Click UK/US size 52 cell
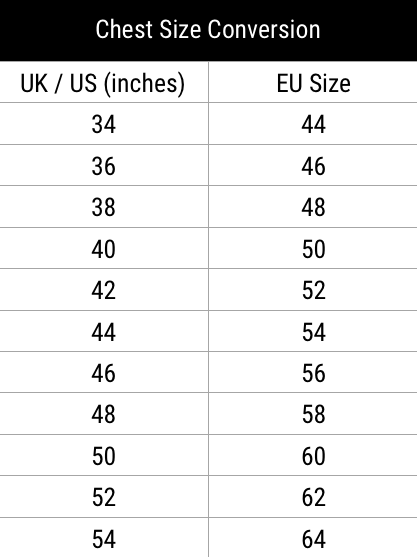Image resolution: width=417 pixels, height=557 pixels. 103,497
